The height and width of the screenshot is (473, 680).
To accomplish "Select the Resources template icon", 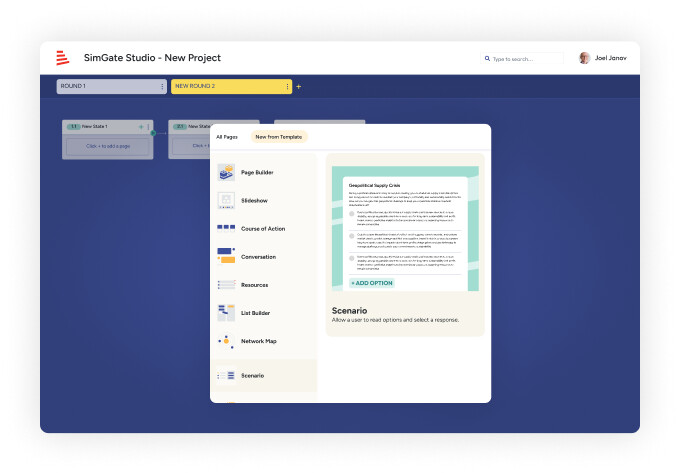I will [226, 284].
